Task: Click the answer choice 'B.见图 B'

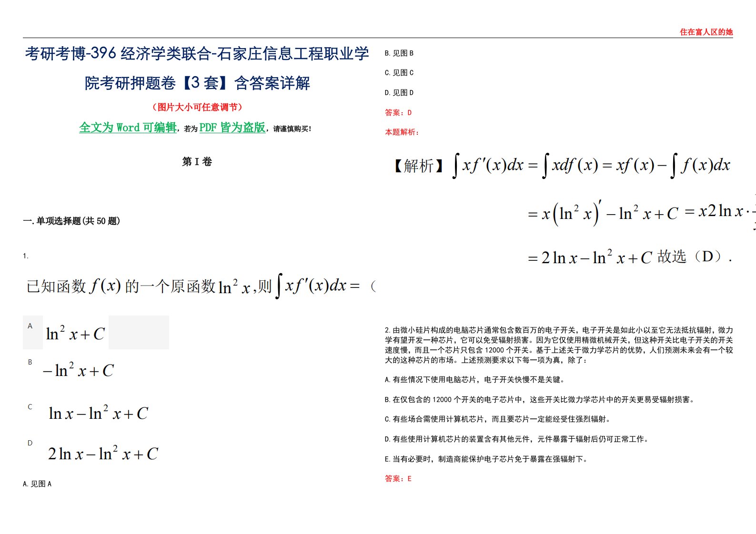Action: (x=399, y=53)
